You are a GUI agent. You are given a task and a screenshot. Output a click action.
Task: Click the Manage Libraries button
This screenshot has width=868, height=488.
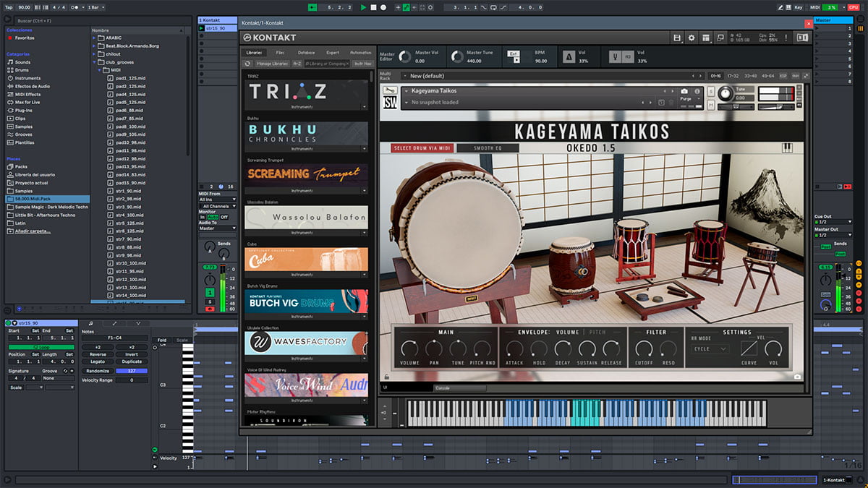[x=271, y=64]
